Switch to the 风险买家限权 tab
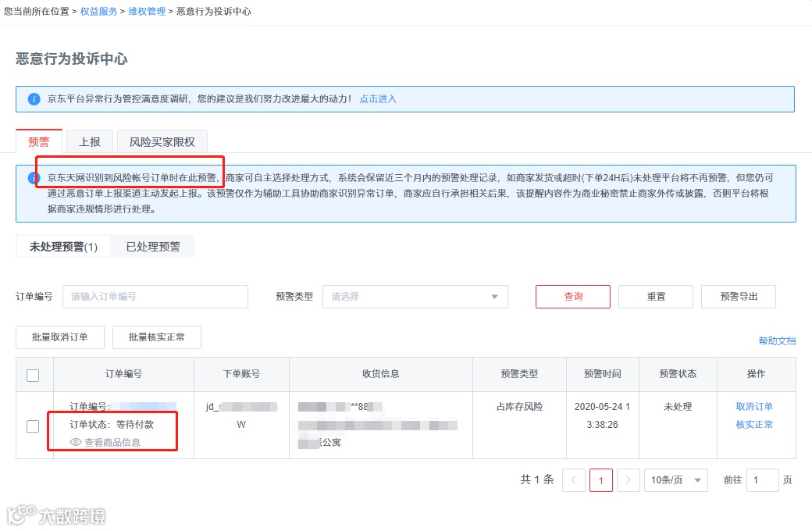 [x=162, y=141]
